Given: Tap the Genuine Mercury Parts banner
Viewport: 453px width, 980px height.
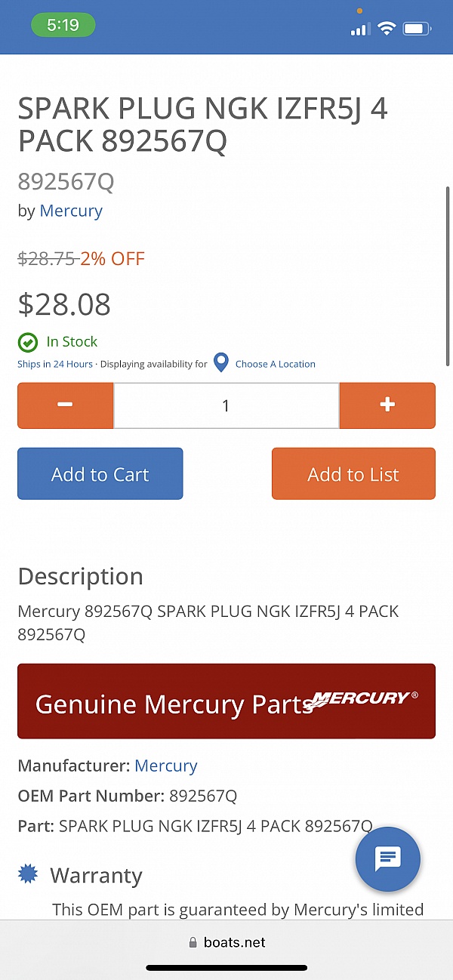Looking at the screenshot, I should click(174, 702).
